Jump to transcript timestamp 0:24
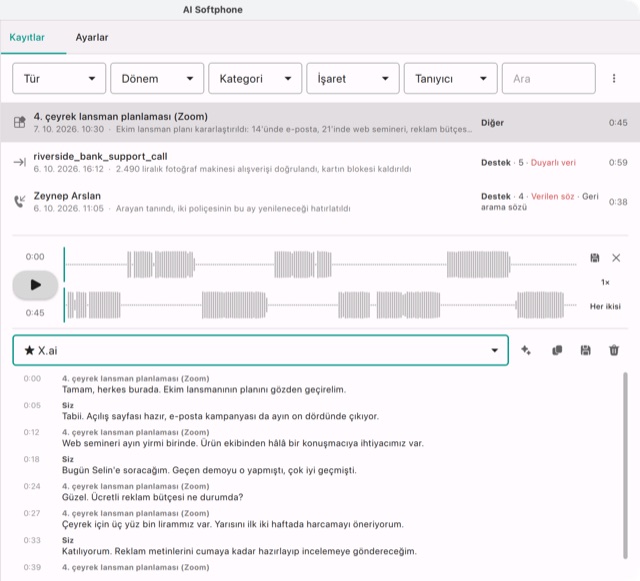 (x=32, y=486)
